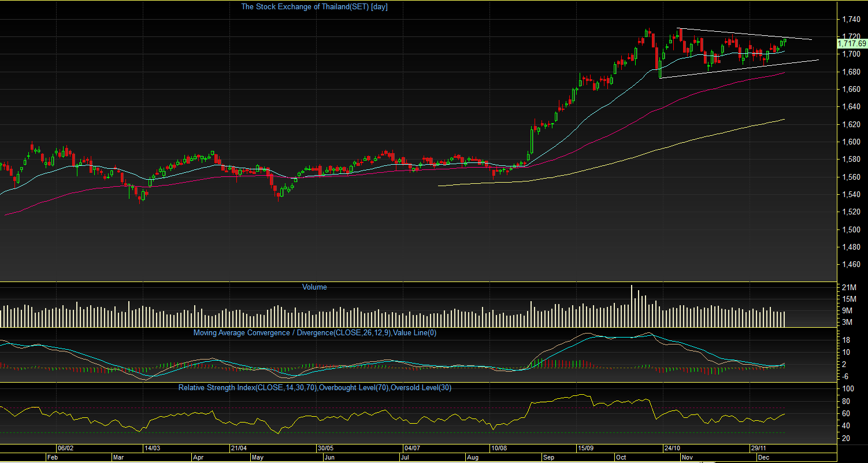The image size is (868, 463).
Task: Click the 10/08 date label
Action: point(499,448)
